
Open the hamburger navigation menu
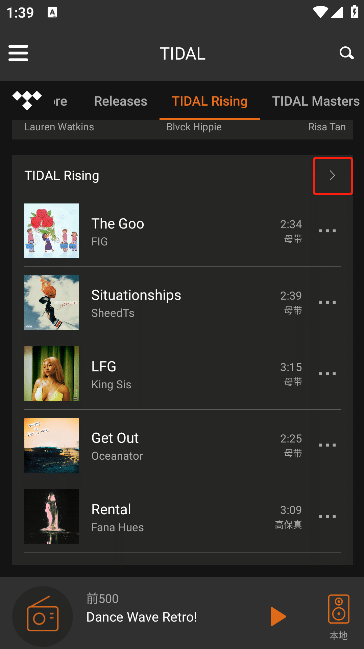[18, 53]
